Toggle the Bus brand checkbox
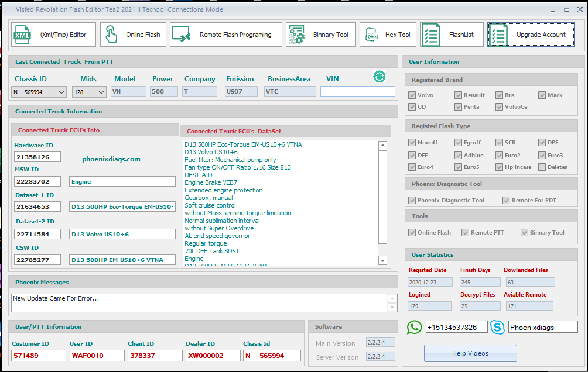This screenshot has width=588, height=372. pos(499,95)
